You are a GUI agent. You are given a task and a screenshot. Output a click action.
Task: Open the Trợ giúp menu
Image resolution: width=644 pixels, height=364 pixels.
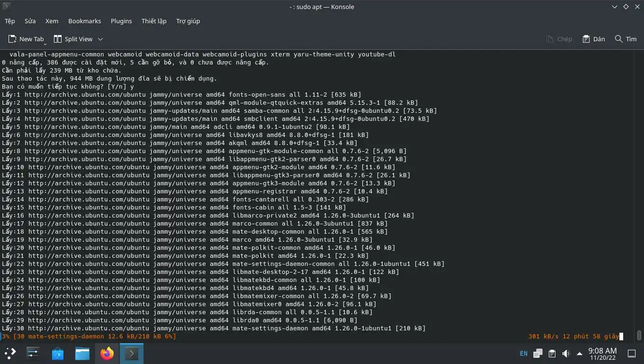click(188, 21)
